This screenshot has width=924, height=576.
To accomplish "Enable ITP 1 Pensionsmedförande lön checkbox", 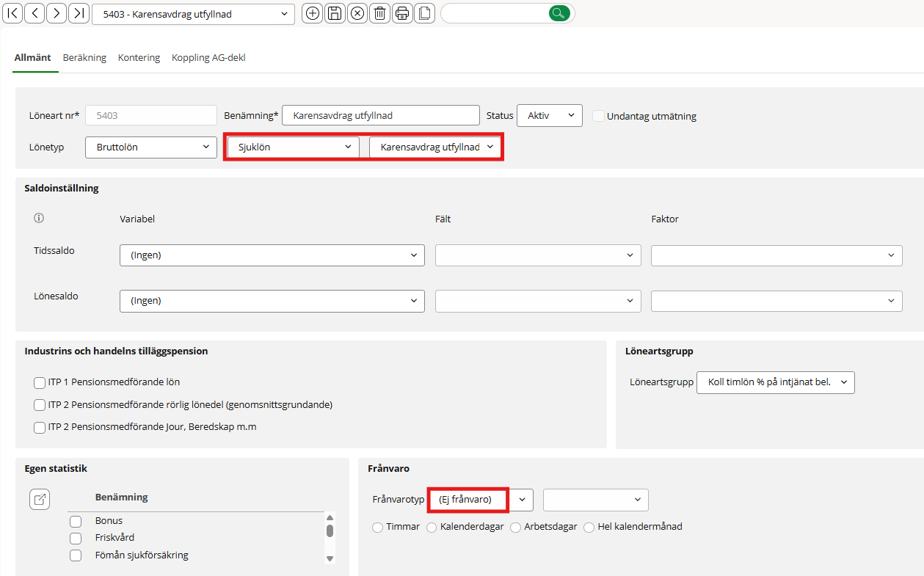I will click(40, 382).
